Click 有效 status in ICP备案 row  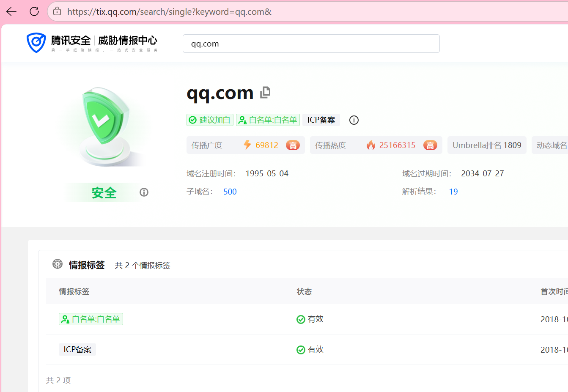pos(316,350)
